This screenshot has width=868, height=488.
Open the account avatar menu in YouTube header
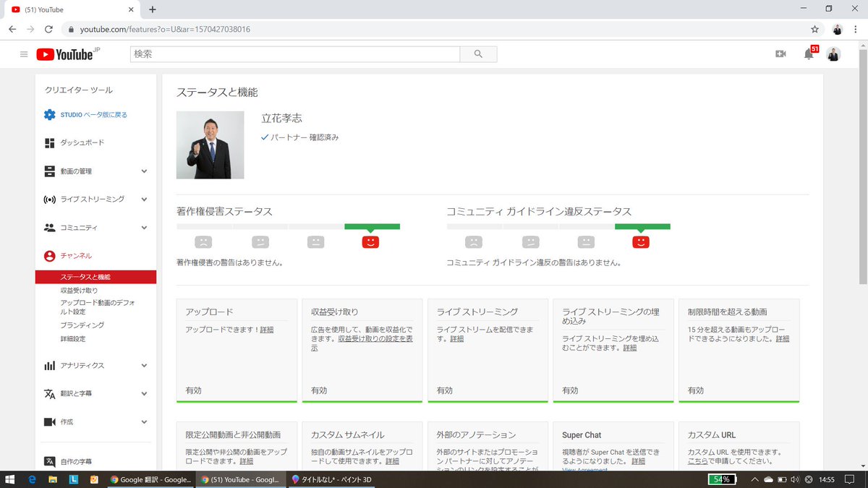[x=834, y=54]
